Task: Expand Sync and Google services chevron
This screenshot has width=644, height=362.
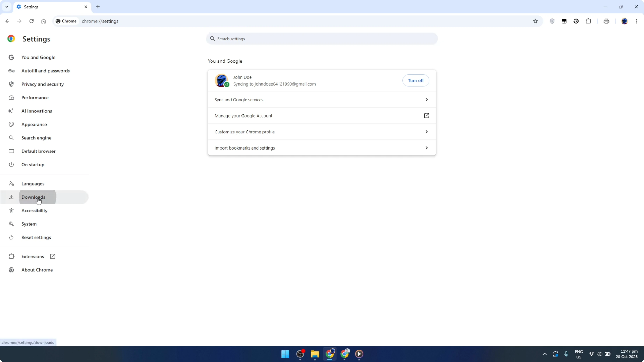Action: (x=426, y=100)
